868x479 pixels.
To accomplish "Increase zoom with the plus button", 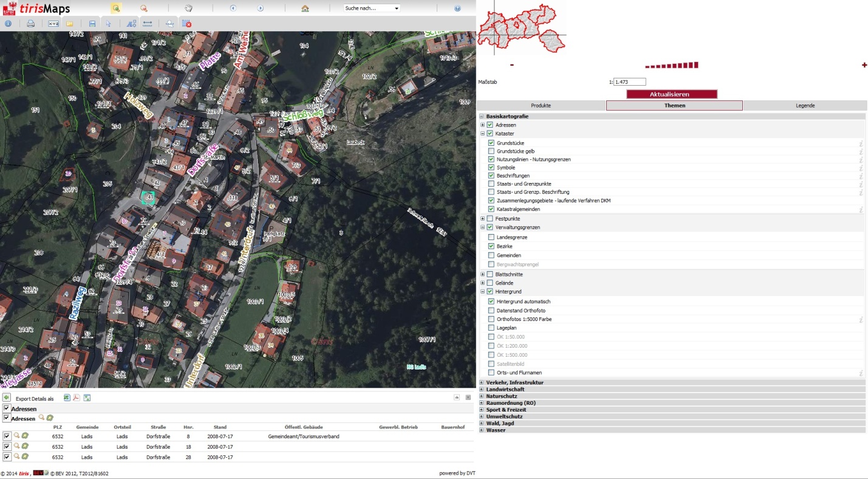I will tap(864, 65).
